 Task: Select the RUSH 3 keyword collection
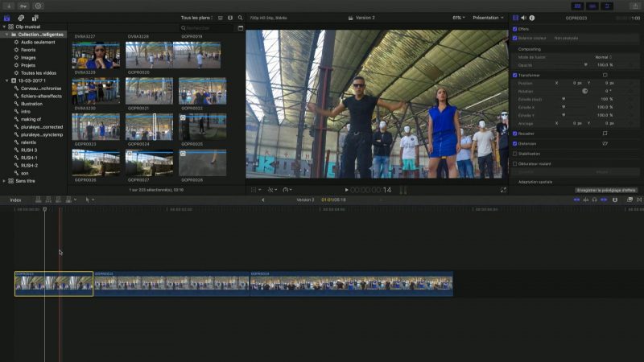29,150
